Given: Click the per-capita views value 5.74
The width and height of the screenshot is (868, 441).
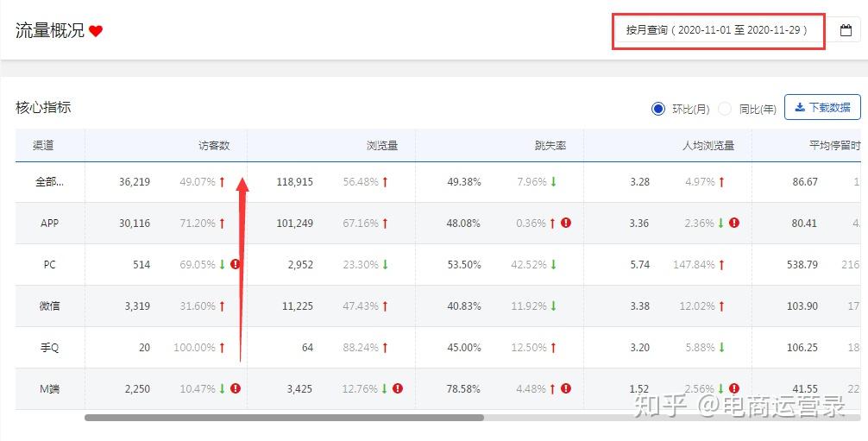Looking at the screenshot, I should [x=640, y=265].
